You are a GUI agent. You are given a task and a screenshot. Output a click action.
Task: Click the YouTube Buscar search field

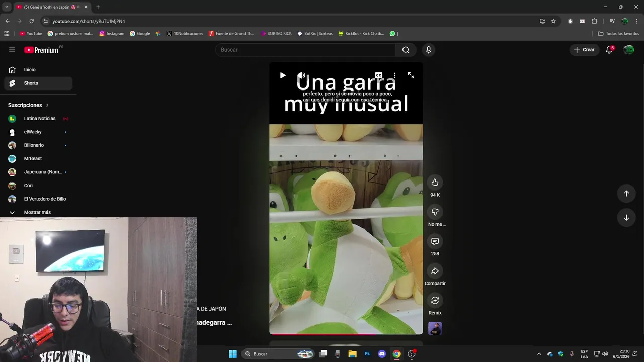[x=305, y=50]
